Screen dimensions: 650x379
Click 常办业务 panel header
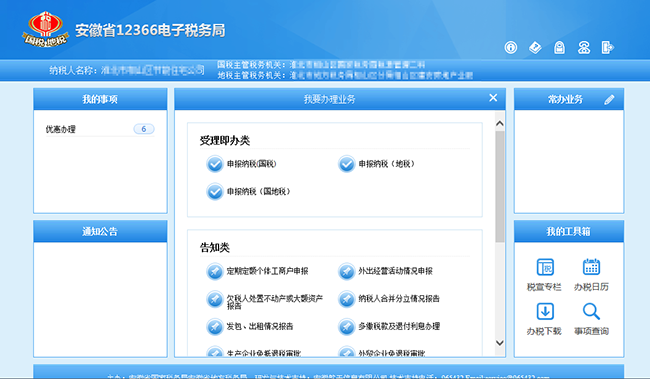[569, 99]
